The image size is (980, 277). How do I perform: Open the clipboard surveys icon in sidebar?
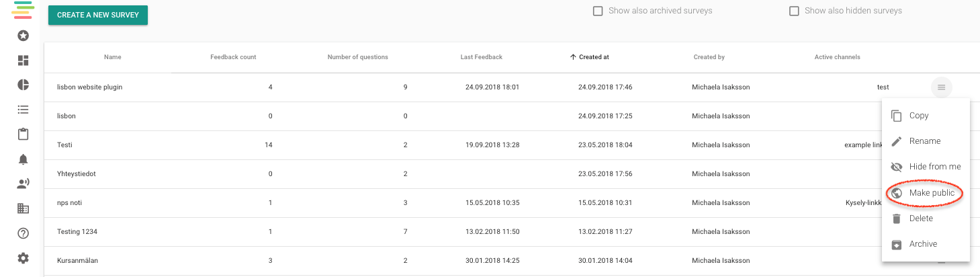click(23, 134)
